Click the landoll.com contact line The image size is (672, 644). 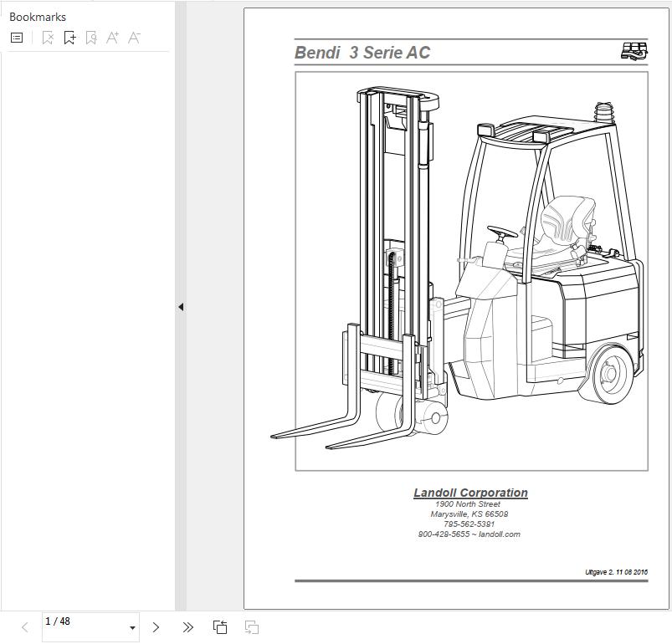pyautogui.click(x=469, y=534)
